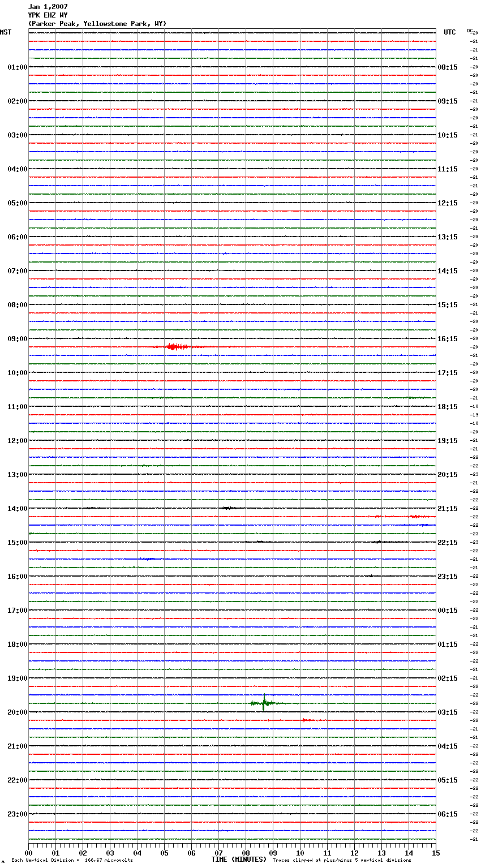Click the MST '03:00' hour label
This screenshot has height=868, width=481.
click(18, 135)
